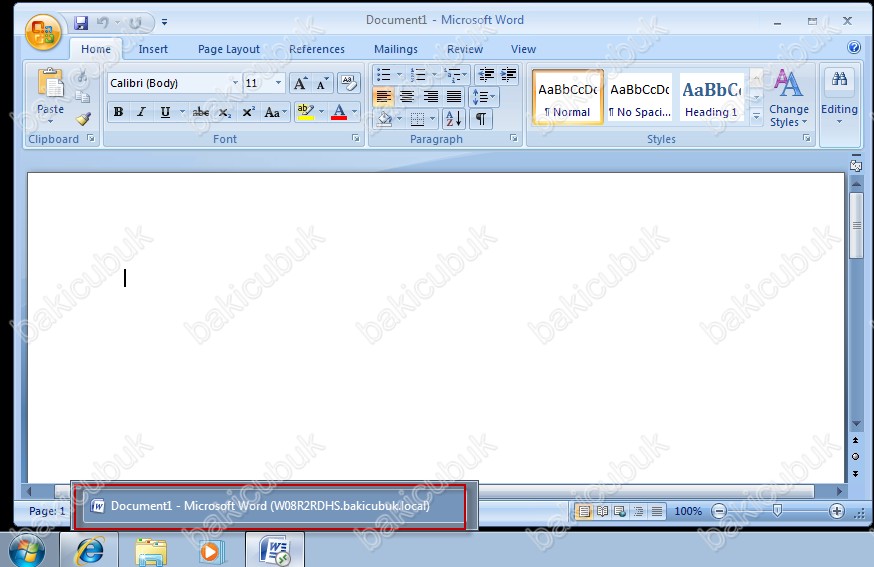Decrease paragraph indent
The image size is (874, 567).
click(486, 75)
